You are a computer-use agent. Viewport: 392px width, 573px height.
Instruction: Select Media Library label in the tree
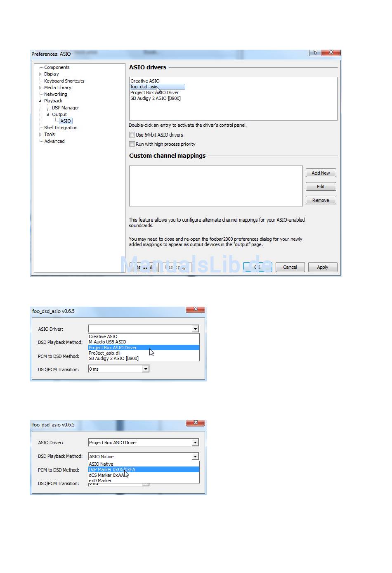(58, 88)
